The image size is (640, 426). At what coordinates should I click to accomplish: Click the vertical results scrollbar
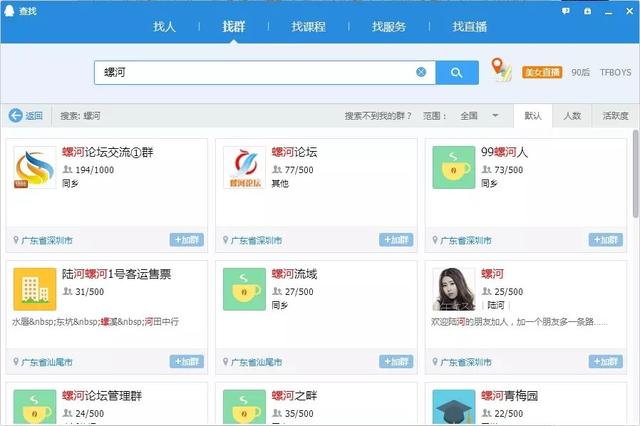tap(636, 174)
